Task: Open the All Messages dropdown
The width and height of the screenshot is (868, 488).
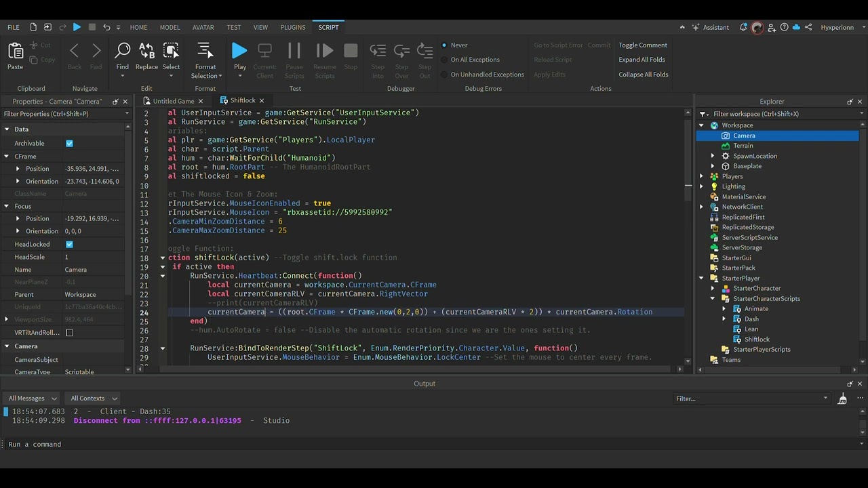Action: coord(33,399)
